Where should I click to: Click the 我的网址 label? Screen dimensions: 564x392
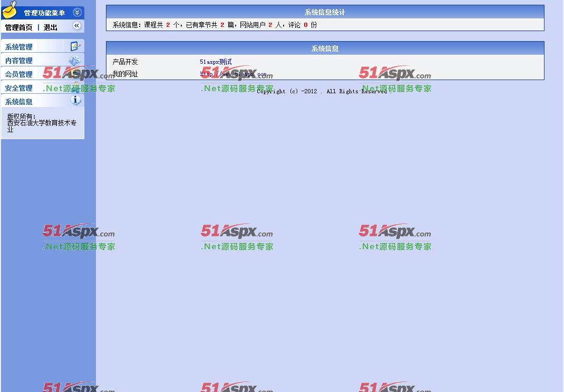(x=125, y=74)
